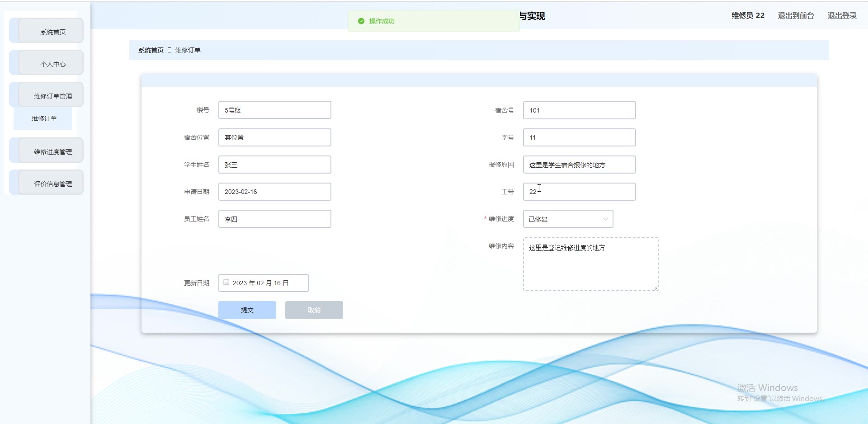This screenshot has height=424, width=868.
Task: Open the 维修进度管理 sidebar menu
Action: [x=51, y=151]
